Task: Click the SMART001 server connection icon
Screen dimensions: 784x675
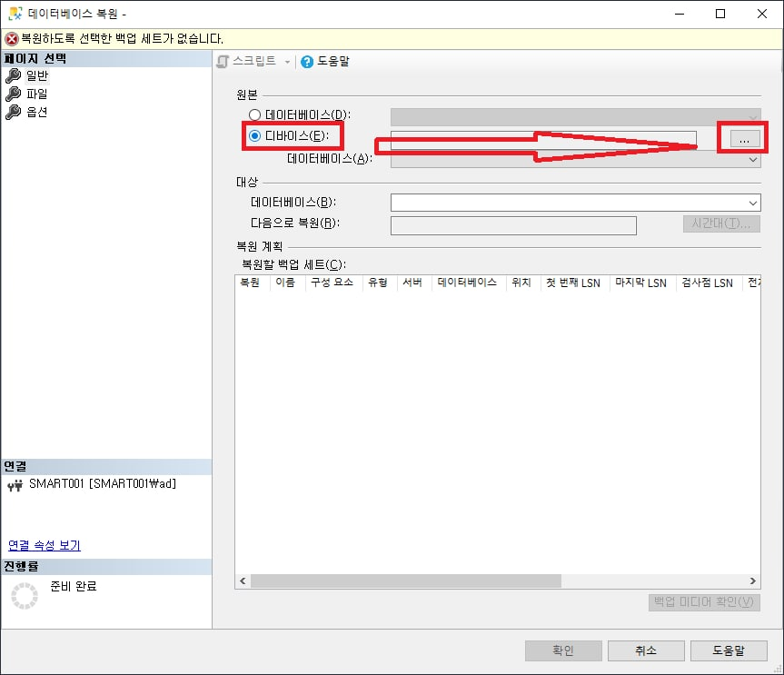Action: click(x=15, y=484)
